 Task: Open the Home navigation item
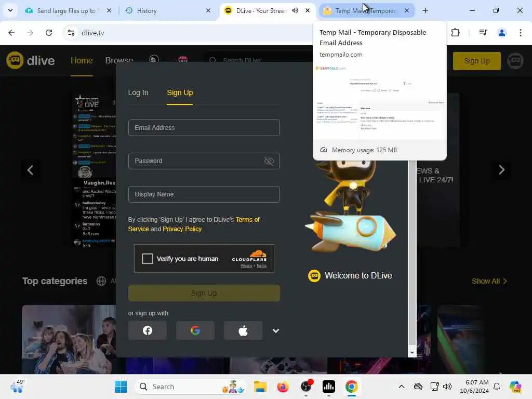coord(82,60)
